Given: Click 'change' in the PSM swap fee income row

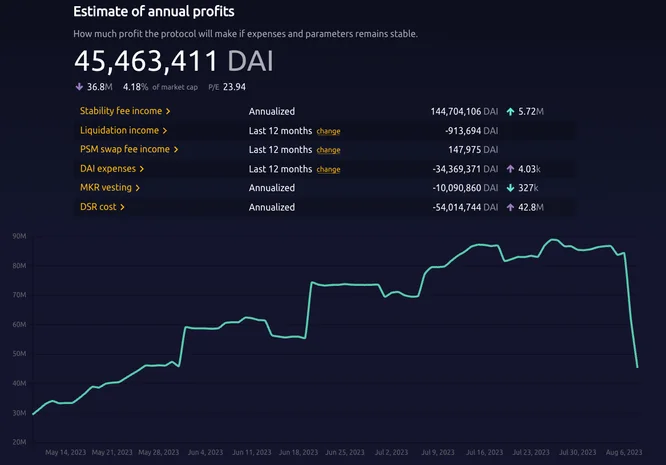Looking at the screenshot, I should pos(328,150).
